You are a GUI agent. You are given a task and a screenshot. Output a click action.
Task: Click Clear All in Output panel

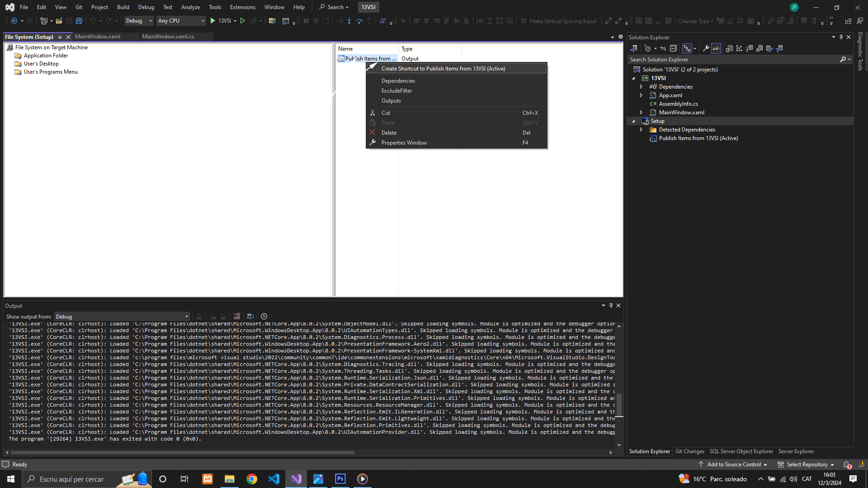[x=237, y=316]
